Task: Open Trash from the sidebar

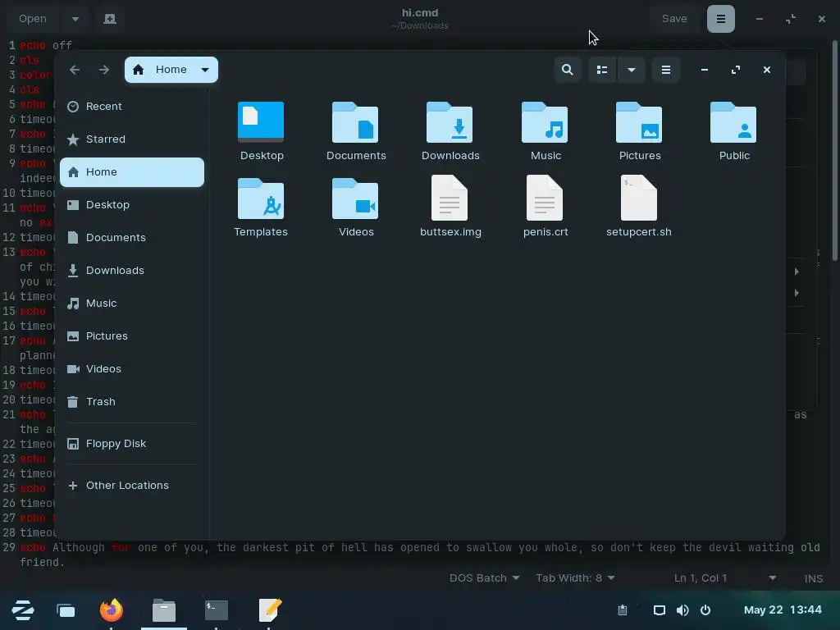Action: 132,402
